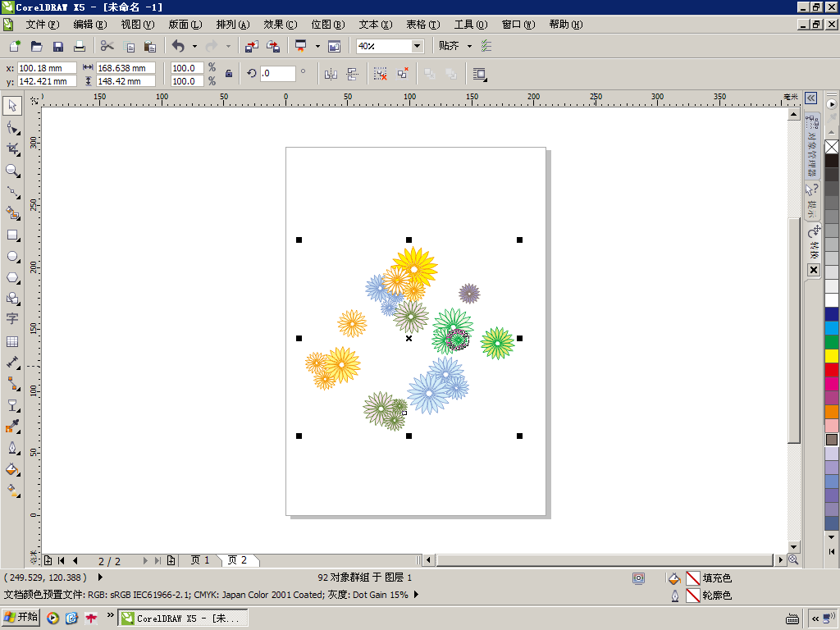Image resolution: width=840 pixels, height=630 pixels.
Task: Go to the previous page arrow
Action: (x=75, y=560)
